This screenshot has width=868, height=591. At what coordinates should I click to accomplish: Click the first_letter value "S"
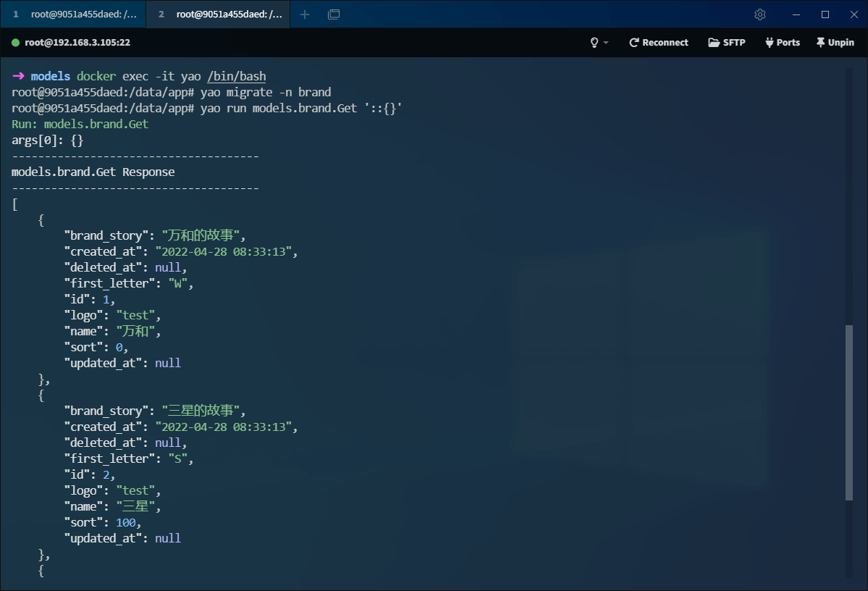coord(177,458)
